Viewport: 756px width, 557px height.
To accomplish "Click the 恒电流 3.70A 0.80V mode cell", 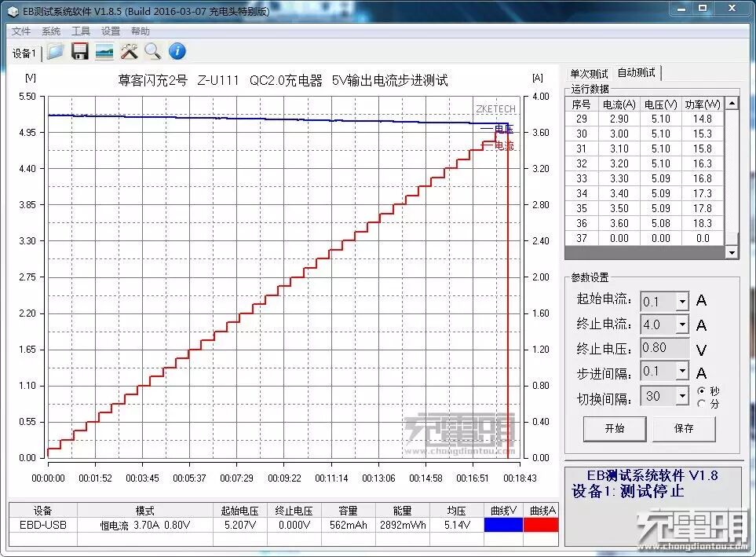I will click(x=145, y=525).
